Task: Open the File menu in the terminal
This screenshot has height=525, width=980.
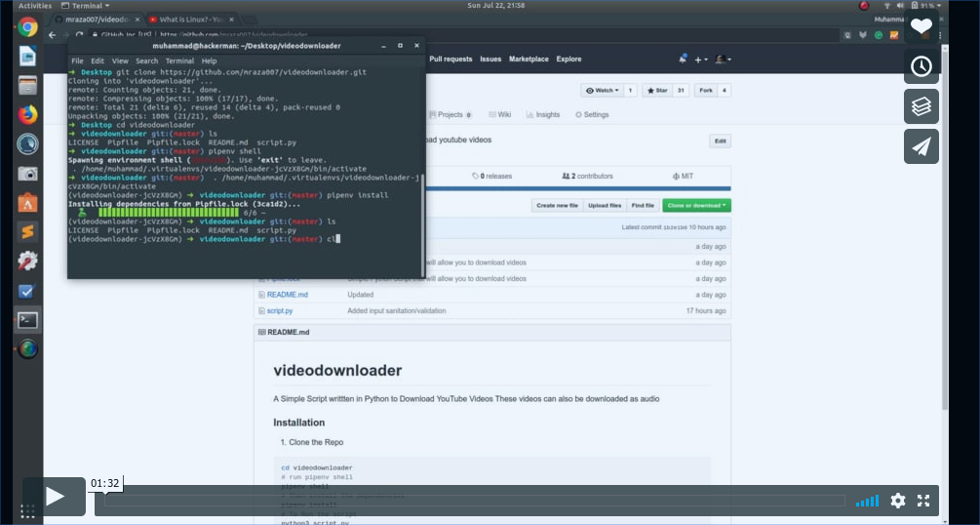Action: coord(77,61)
